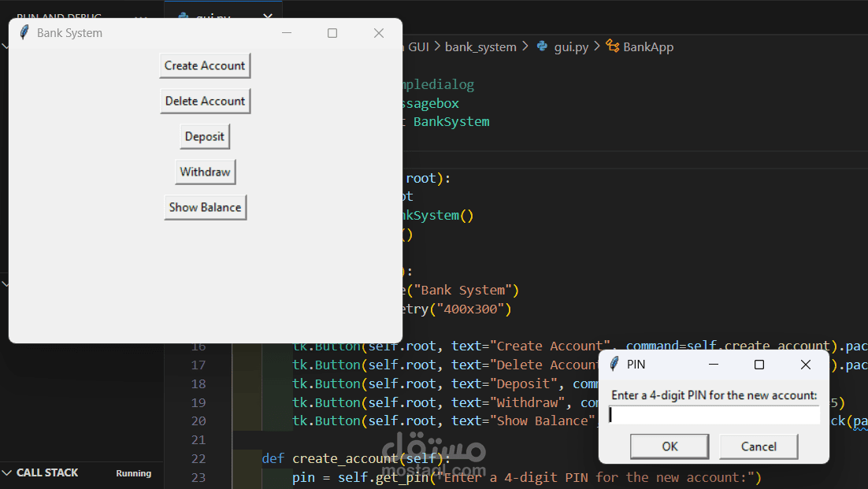Maximize the Bank System window
The image size is (868, 489).
(332, 33)
